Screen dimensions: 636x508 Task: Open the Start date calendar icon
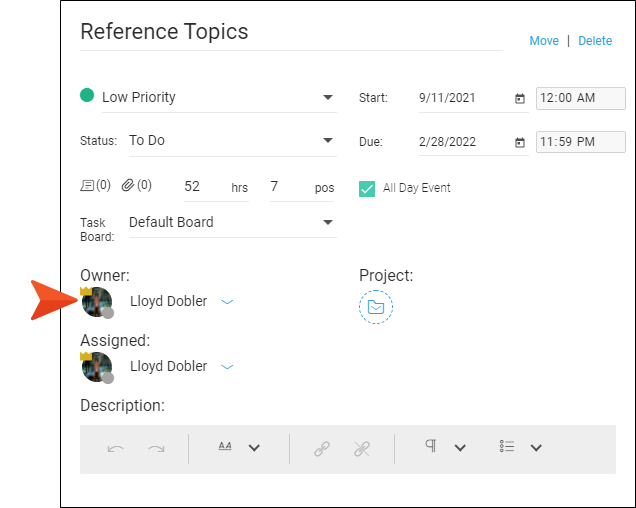tap(520, 99)
